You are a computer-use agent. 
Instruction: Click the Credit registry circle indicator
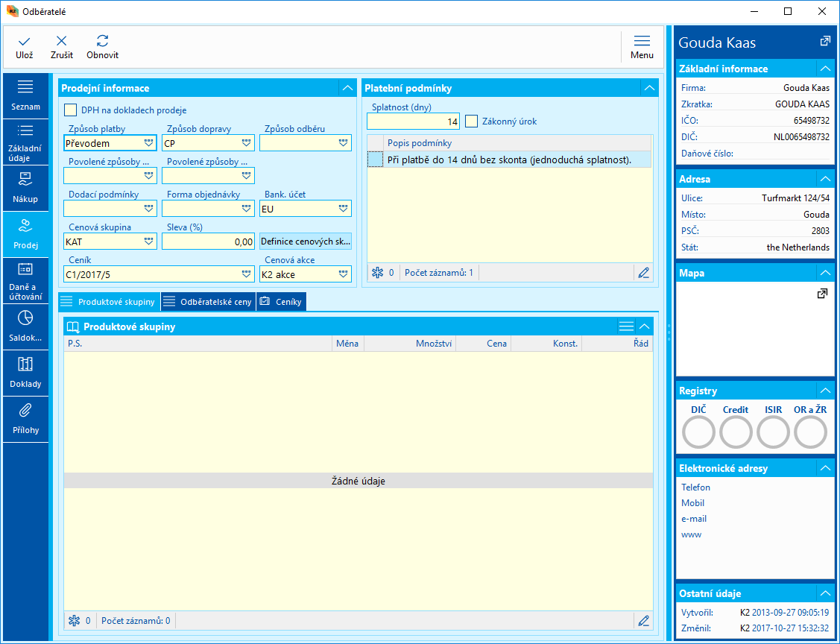click(x=736, y=432)
